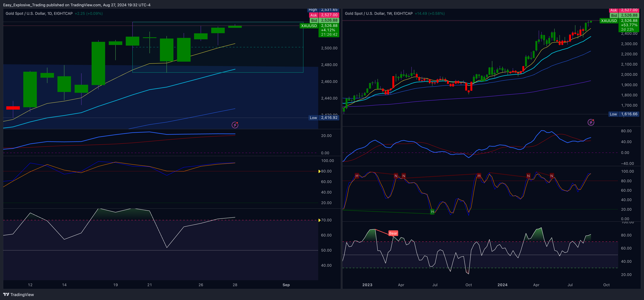Click the Low 1,616.66 label on weekly chart
644x300 pixels.
[624, 114]
